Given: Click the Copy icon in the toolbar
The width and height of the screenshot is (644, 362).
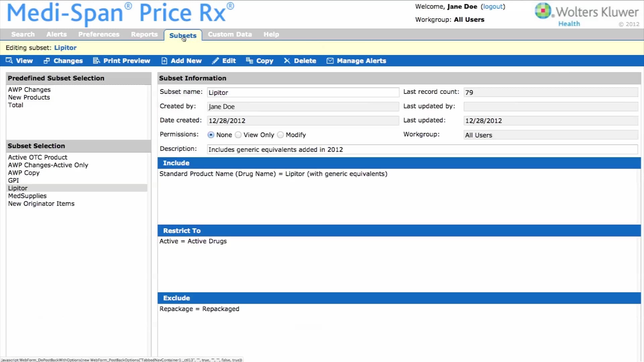Looking at the screenshot, I should click(x=249, y=60).
